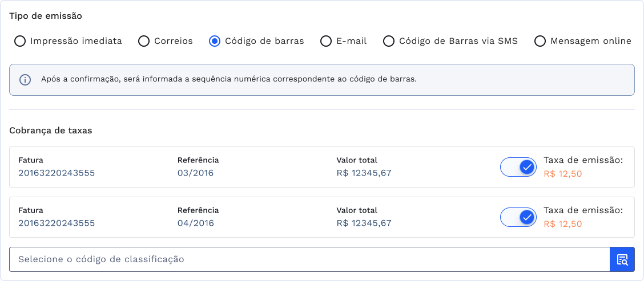Click the R$ 12,50 fee of first invoice

[x=563, y=174]
